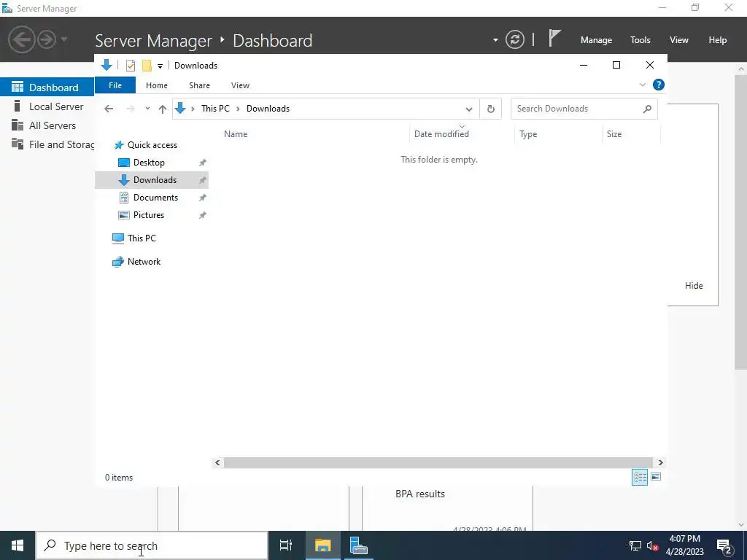The image size is (747, 560).
Task: Click Downloads in the address breadcrumb
Action: click(x=268, y=109)
